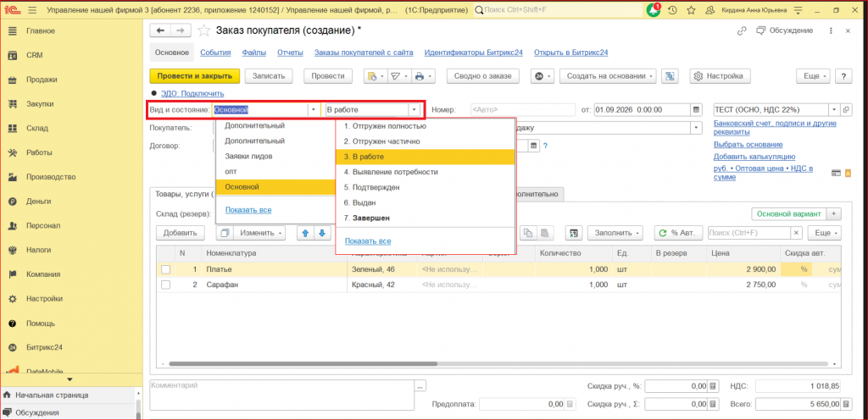Move row up with blue up arrow
The image size is (868, 420).
point(304,233)
